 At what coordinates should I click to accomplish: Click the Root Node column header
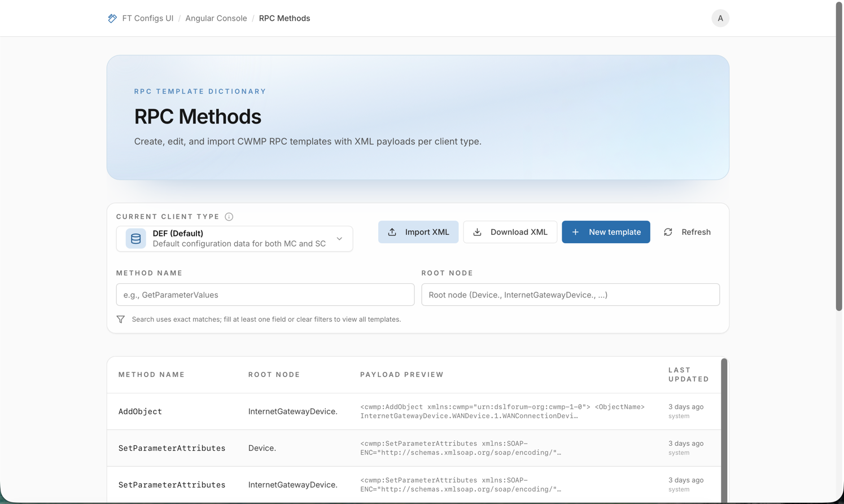[274, 375]
